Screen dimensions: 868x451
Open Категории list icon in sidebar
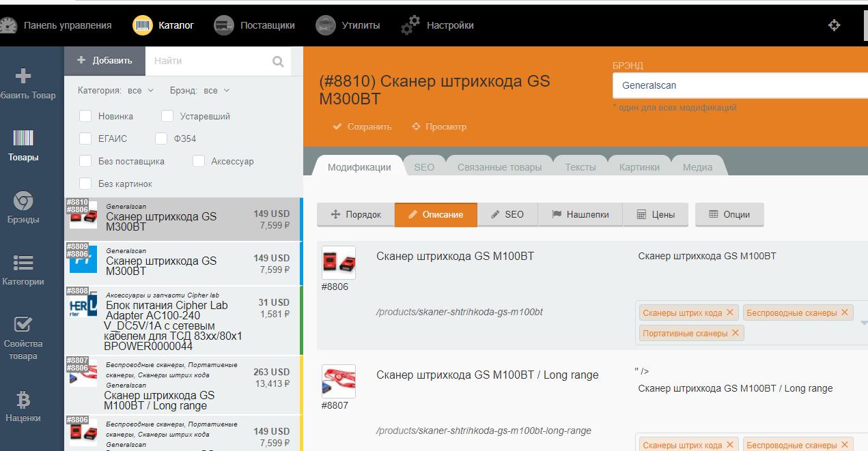pos(23,263)
